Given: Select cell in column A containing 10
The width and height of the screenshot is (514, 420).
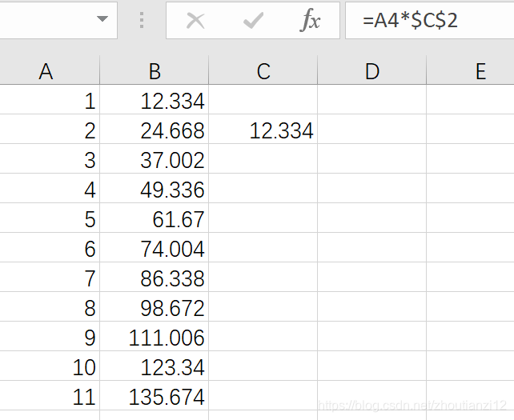Looking at the screenshot, I should click(50, 366).
